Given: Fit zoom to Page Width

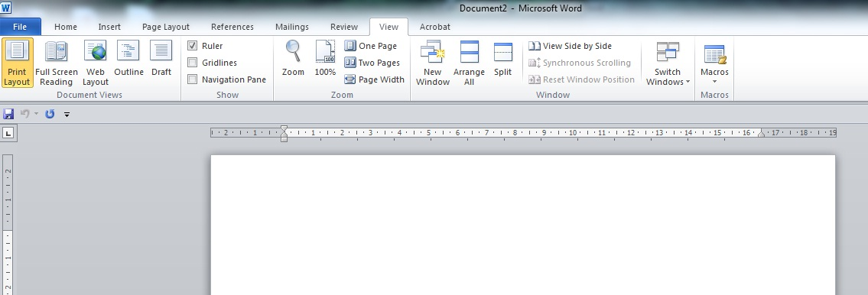Looking at the screenshot, I should pyautogui.click(x=374, y=79).
